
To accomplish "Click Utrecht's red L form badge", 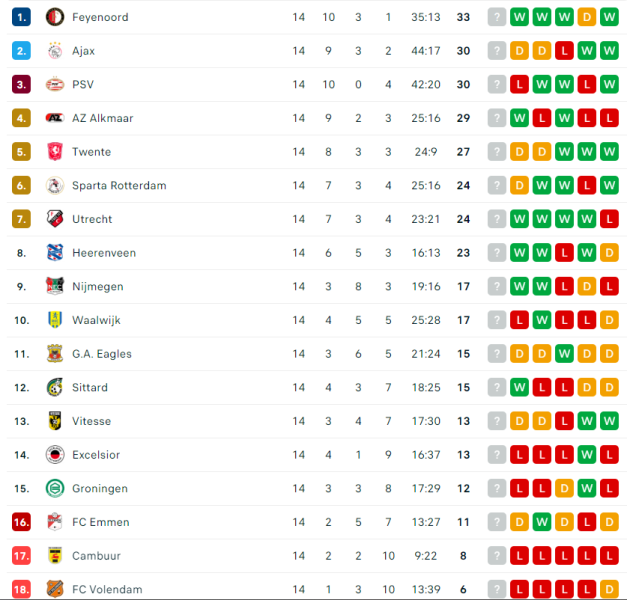I will (x=612, y=219).
